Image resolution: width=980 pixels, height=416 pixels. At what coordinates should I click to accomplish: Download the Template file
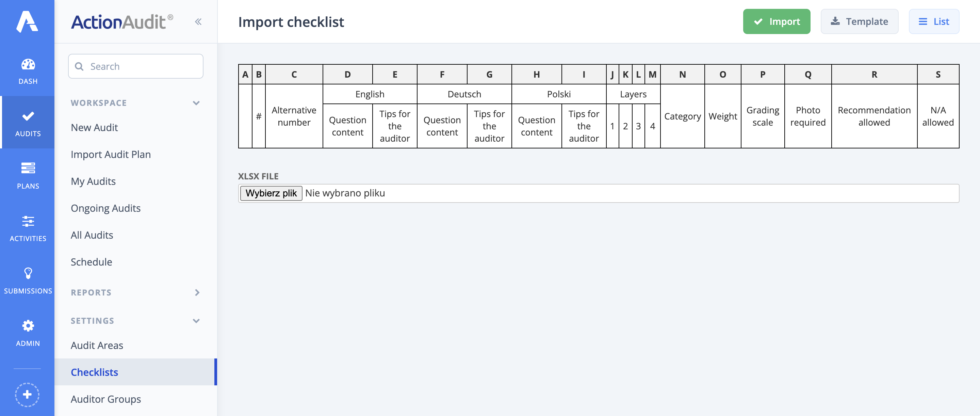click(860, 22)
